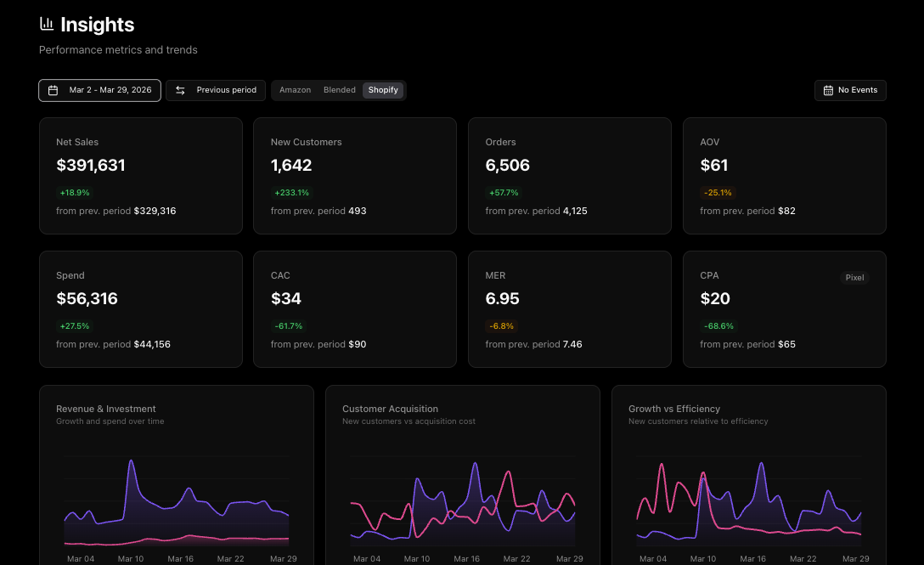Click the Pixel badge on the CPA card
This screenshot has width=924, height=565.
854,277
